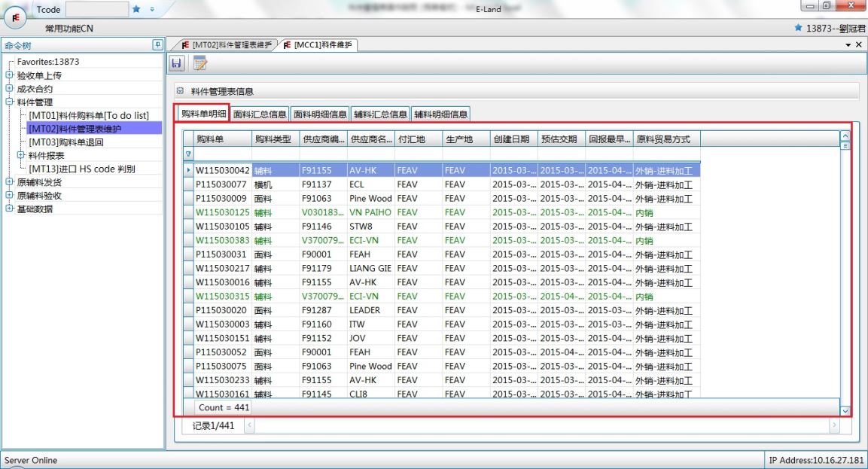This screenshot has height=469, width=868.
Task: Click the filter funnel icon in grid
Action: tap(188, 154)
